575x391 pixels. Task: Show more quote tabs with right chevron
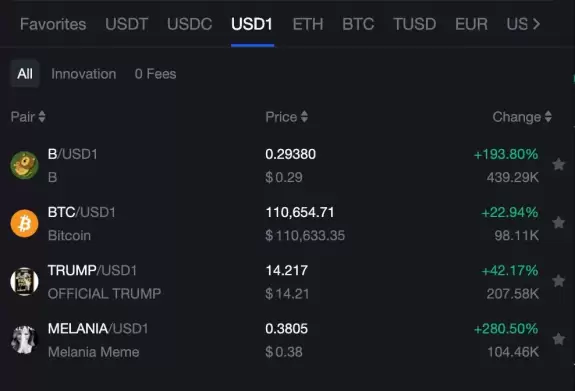(x=536, y=24)
